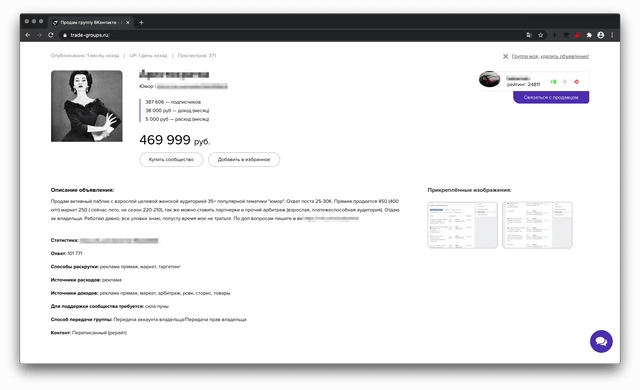Click 'UP: 1 день назад' text

(148, 55)
